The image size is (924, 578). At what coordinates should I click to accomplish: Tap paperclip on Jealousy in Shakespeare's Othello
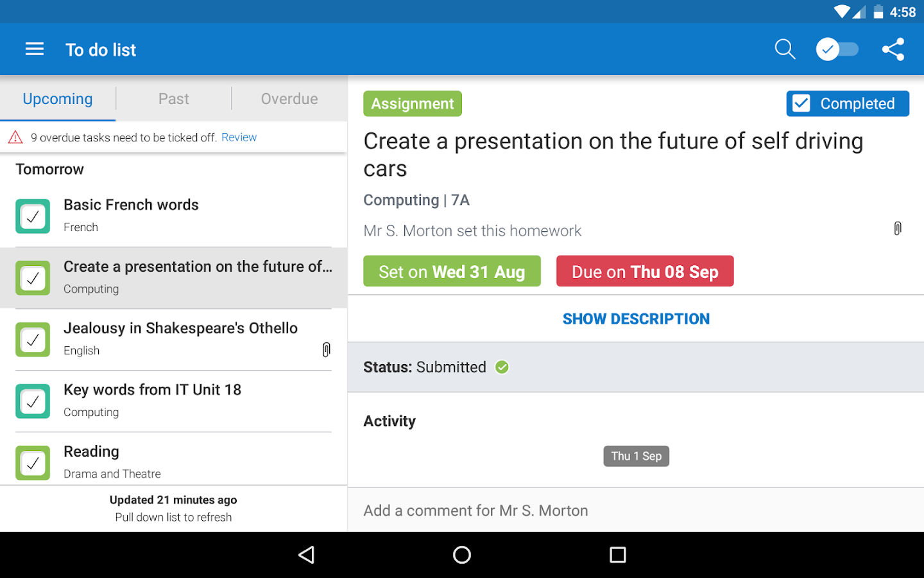pyautogui.click(x=326, y=350)
